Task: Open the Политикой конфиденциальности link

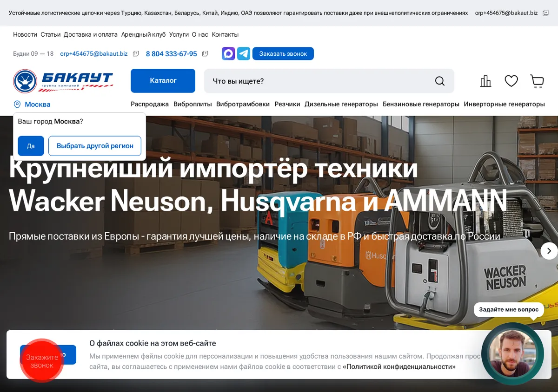Action: click(x=399, y=366)
